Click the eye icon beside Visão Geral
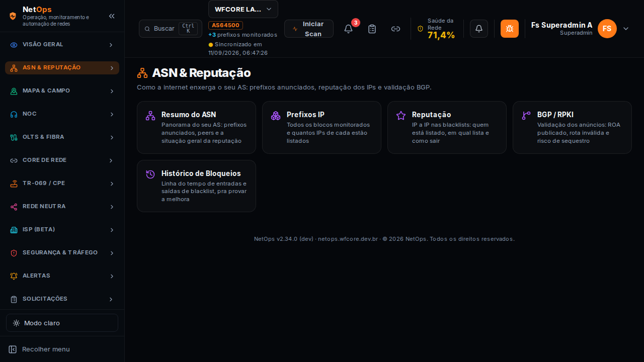Screen dimensions: 644x362 click(x=14, y=45)
